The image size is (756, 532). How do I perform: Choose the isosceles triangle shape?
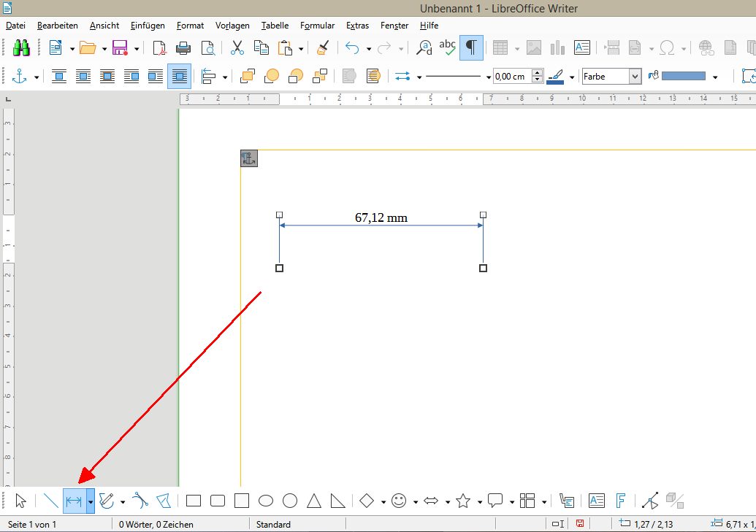coord(314,501)
